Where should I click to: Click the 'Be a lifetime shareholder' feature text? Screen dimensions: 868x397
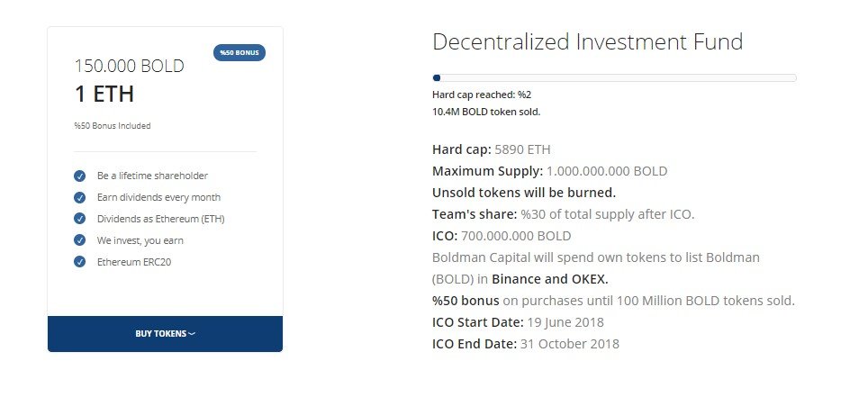tap(152, 176)
